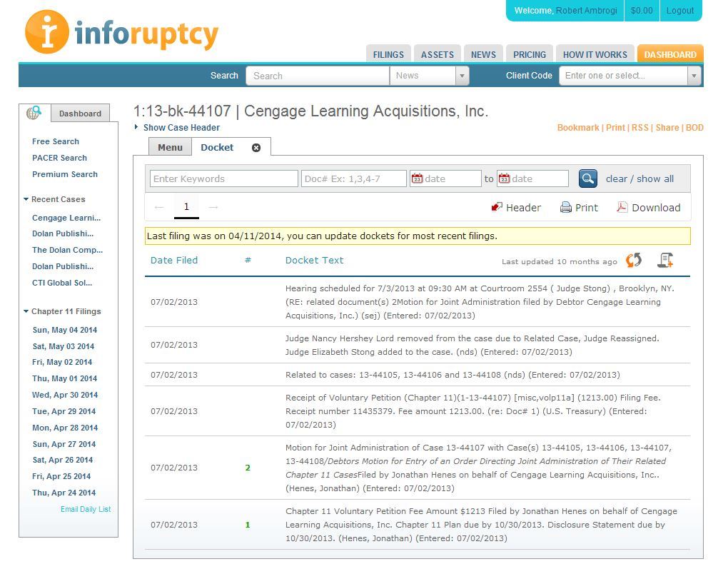The image size is (728, 564).
Task: Open the To date calendar icon
Action: 504,178
